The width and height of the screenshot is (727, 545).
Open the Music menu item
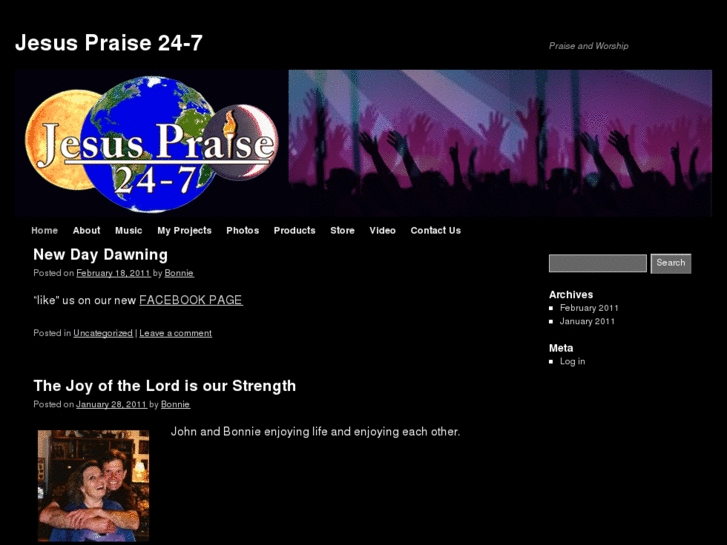point(128,231)
